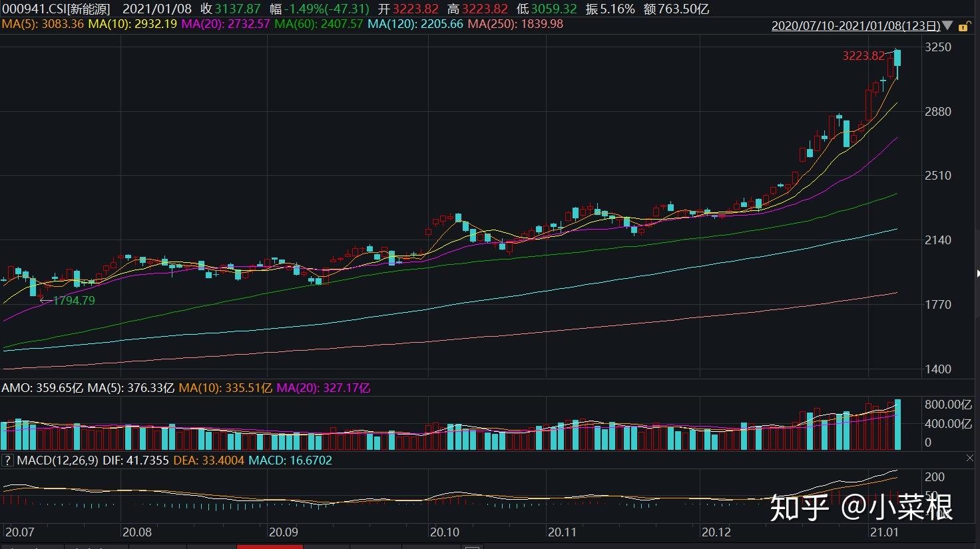Click the MACD(12,26,9) indicator name
The width and height of the screenshot is (980, 549).
(x=57, y=460)
